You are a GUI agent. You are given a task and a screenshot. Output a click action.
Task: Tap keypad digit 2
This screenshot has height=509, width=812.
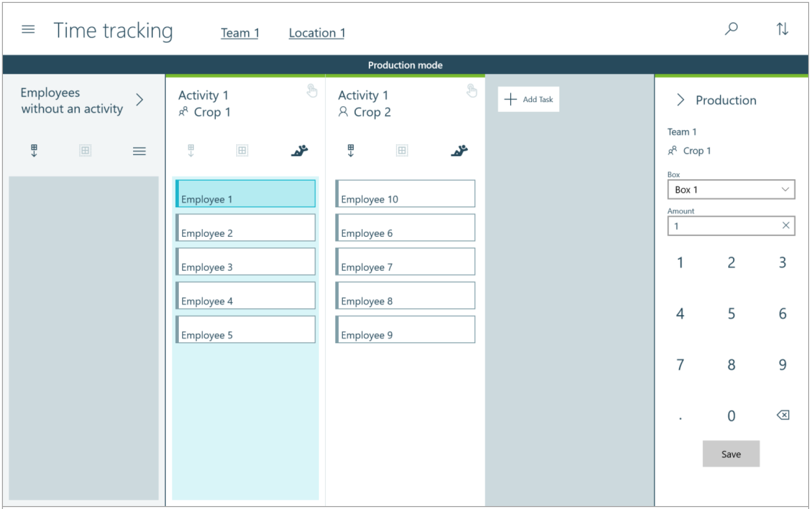click(x=731, y=263)
